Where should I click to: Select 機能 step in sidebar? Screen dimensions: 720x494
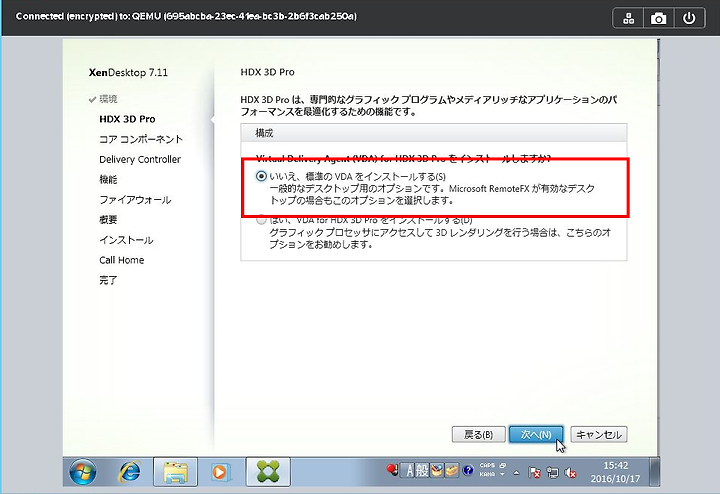(108, 180)
